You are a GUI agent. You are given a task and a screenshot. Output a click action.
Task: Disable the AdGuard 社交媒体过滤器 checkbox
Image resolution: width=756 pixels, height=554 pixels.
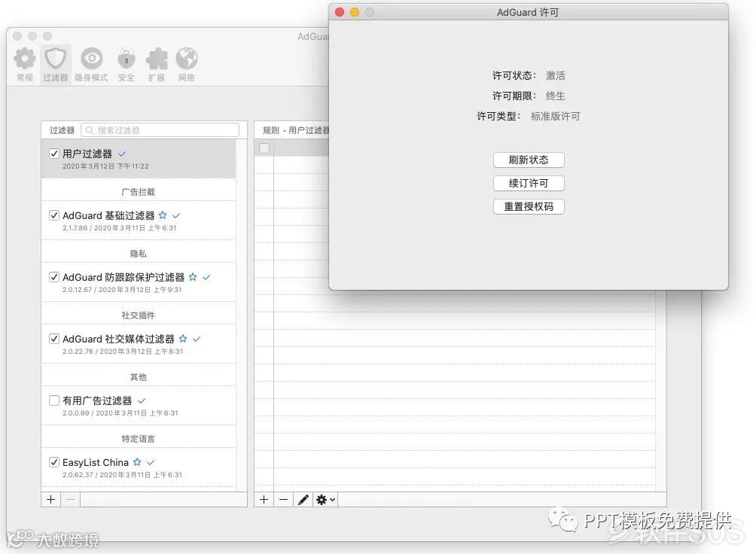[x=54, y=339]
